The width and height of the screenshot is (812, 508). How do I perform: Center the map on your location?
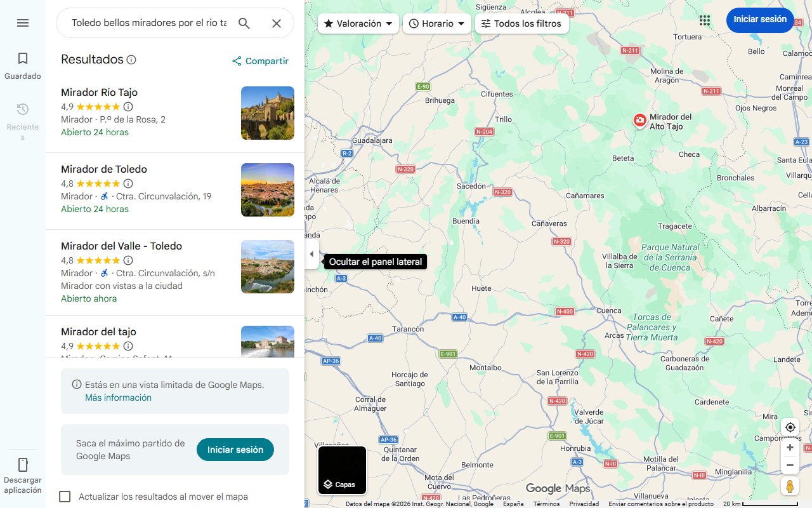click(790, 427)
